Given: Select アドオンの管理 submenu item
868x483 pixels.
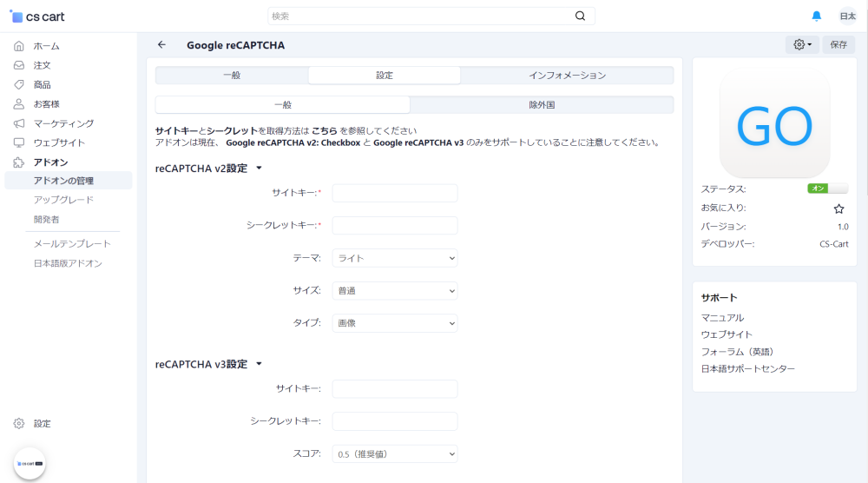Looking at the screenshot, I should point(68,181).
